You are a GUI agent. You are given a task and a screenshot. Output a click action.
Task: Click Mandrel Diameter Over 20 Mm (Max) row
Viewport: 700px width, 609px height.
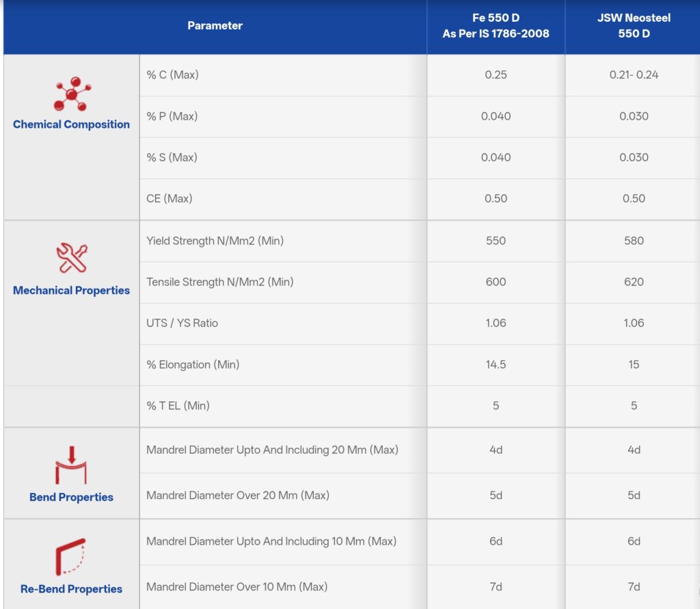[237, 495]
